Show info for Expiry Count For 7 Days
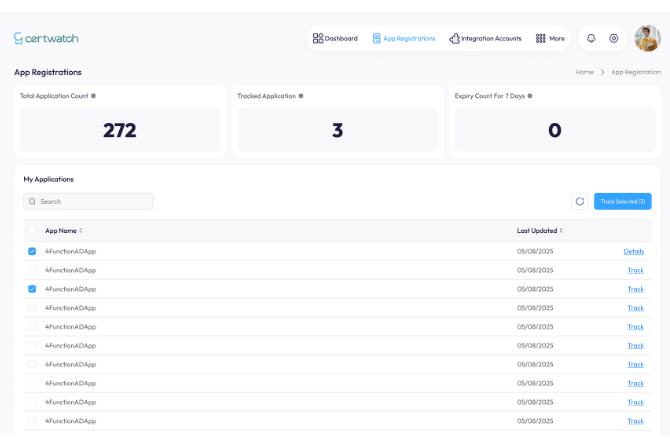Screen dimensions: 670x447 530,96
